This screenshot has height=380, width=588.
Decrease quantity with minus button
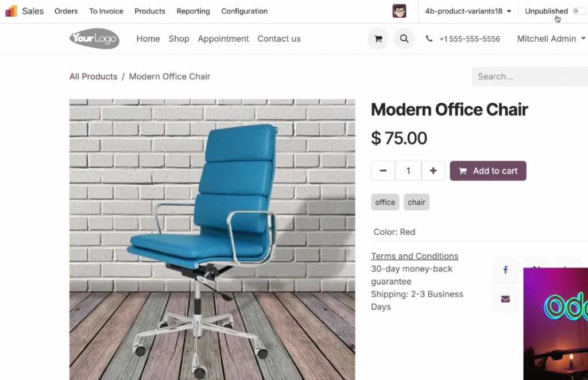click(383, 171)
